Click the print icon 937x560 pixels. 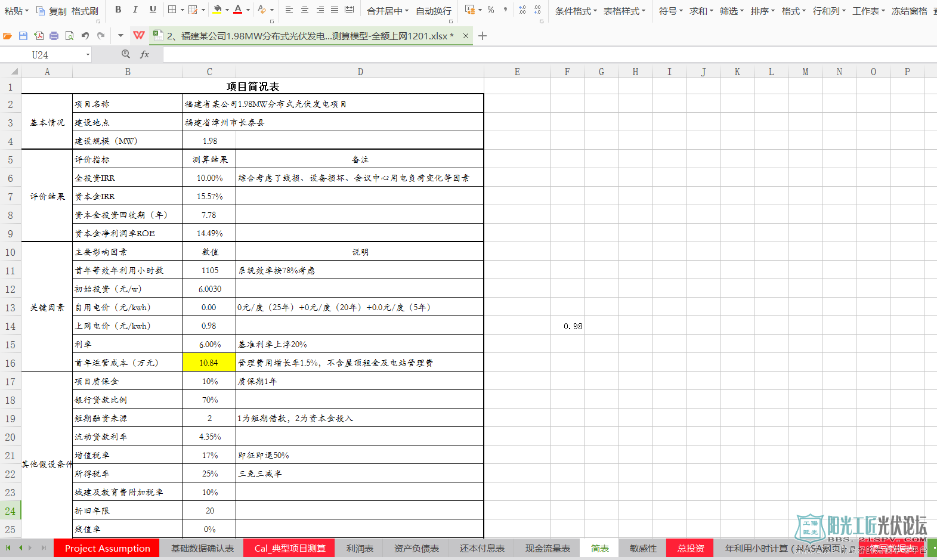pos(54,36)
